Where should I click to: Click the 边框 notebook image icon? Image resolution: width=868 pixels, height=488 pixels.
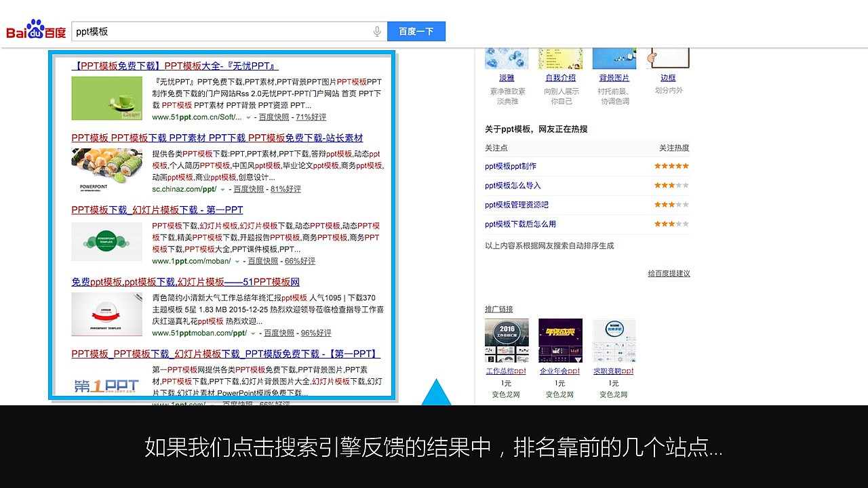click(668, 58)
